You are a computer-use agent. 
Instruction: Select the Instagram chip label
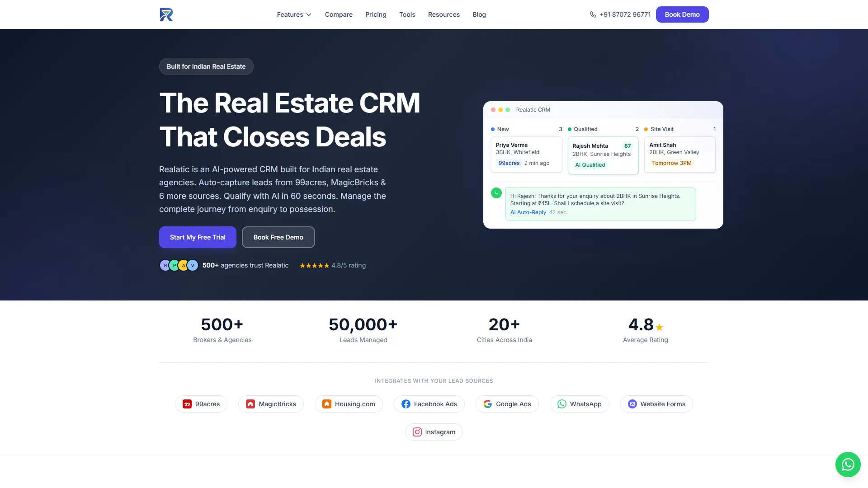pyautogui.click(x=440, y=432)
